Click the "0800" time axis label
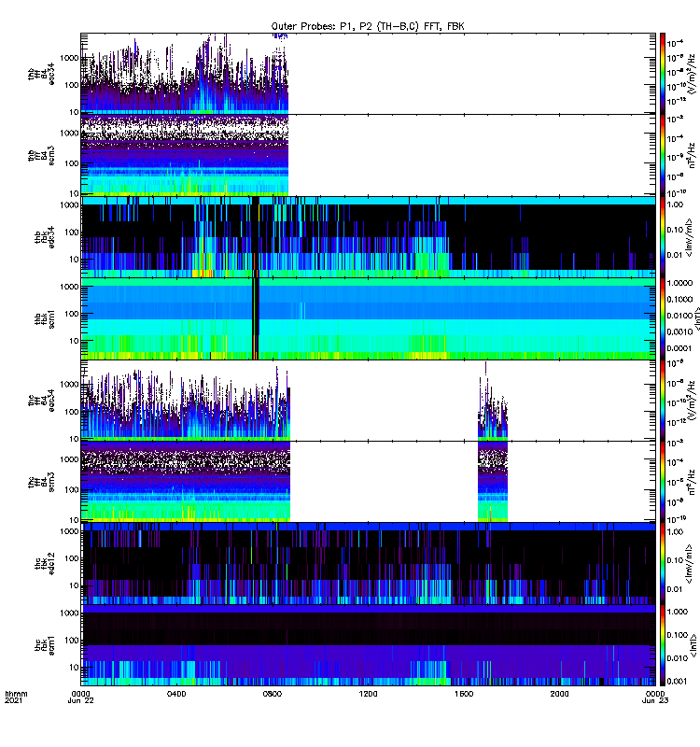The image size is (700, 747). click(x=273, y=694)
